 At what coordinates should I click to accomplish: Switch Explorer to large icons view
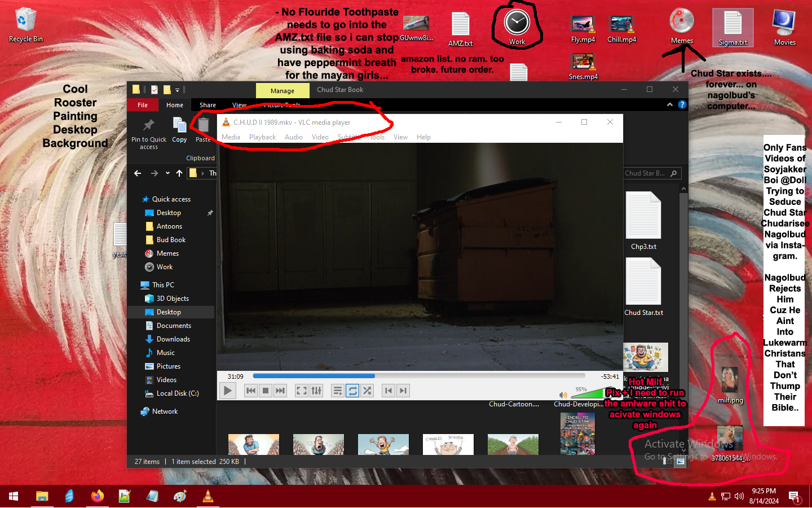(x=681, y=461)
